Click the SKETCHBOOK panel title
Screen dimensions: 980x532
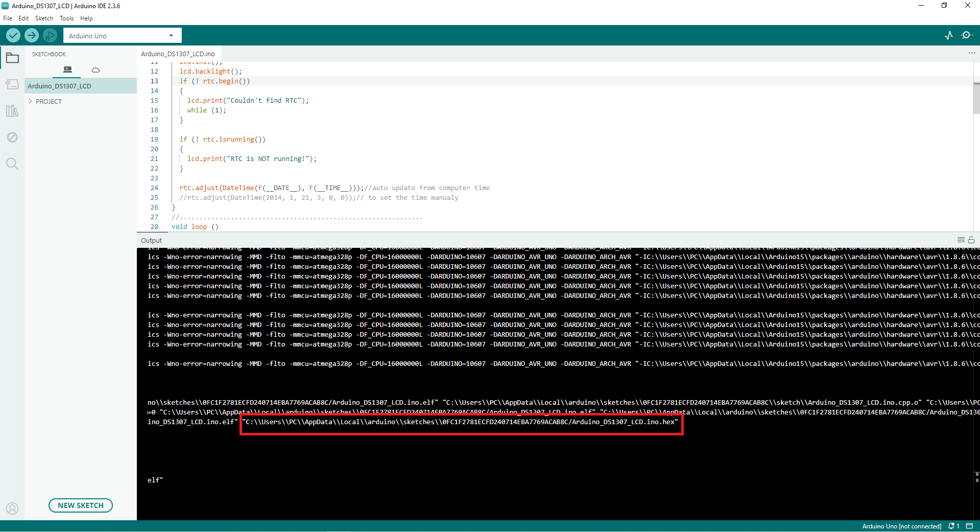point(49,54)
